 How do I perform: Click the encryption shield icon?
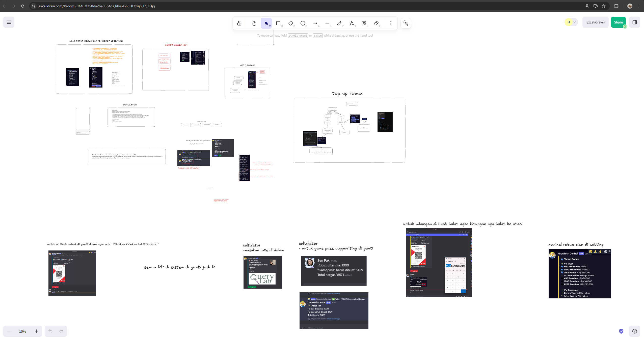621,331
